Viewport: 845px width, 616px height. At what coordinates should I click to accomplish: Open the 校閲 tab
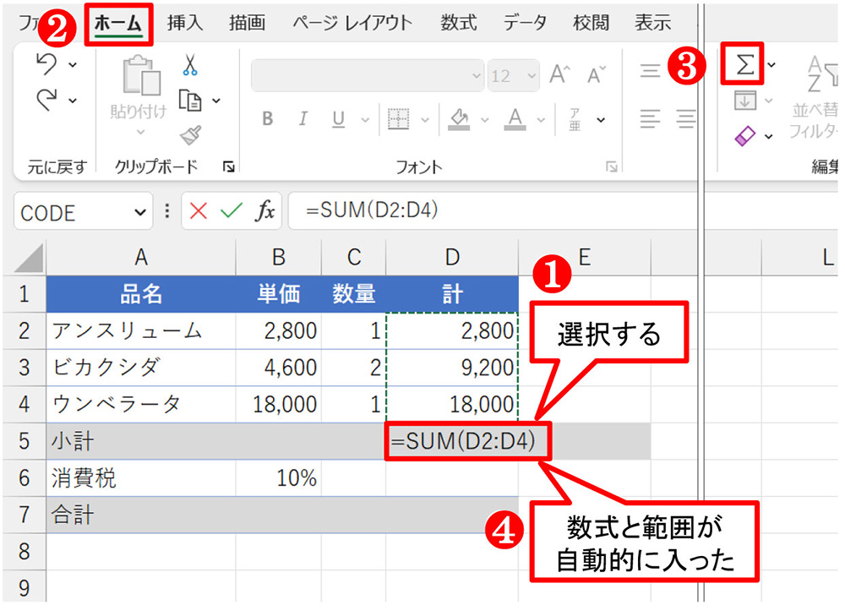[x=591, y=23]
